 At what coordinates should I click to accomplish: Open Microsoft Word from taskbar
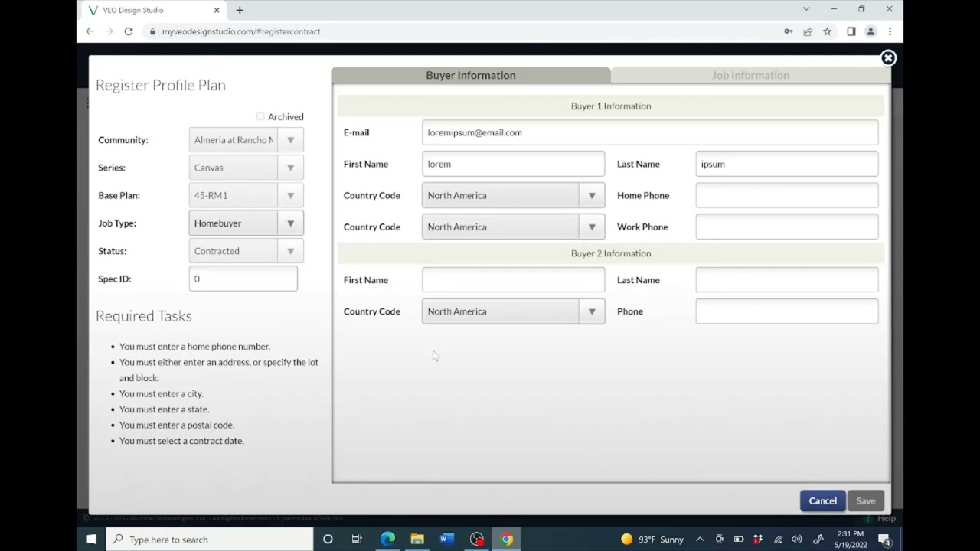tap(447, 539)
